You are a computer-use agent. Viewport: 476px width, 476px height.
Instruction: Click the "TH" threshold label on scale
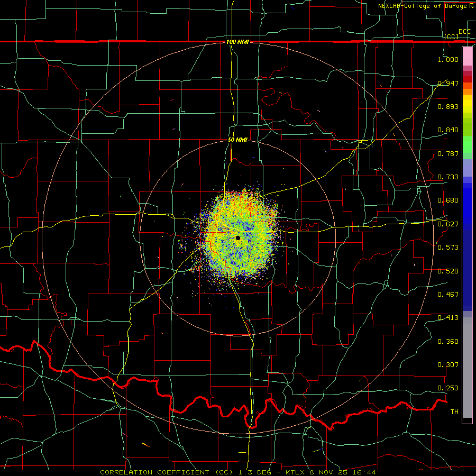454,412
